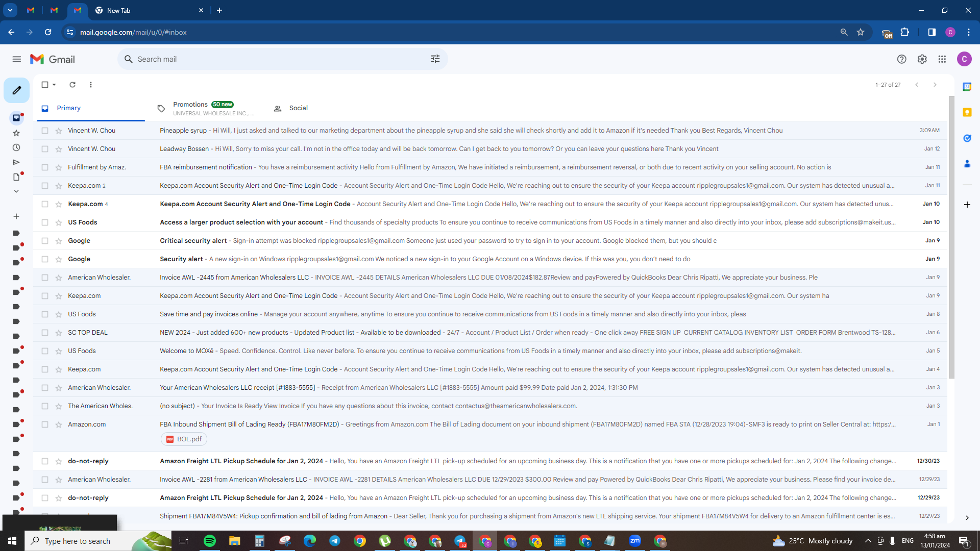Open File Explorer from the taskbar
Screen dimensions: 980x551
[x=234, y=541]
